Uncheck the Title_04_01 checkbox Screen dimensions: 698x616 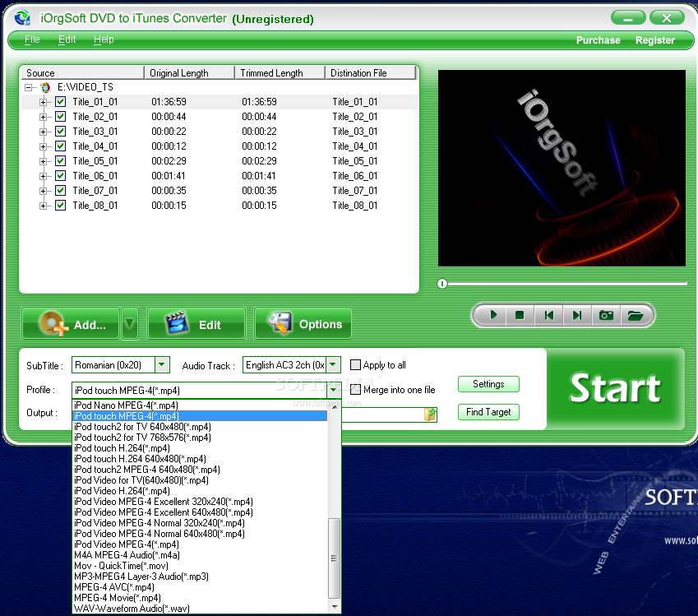61,146
